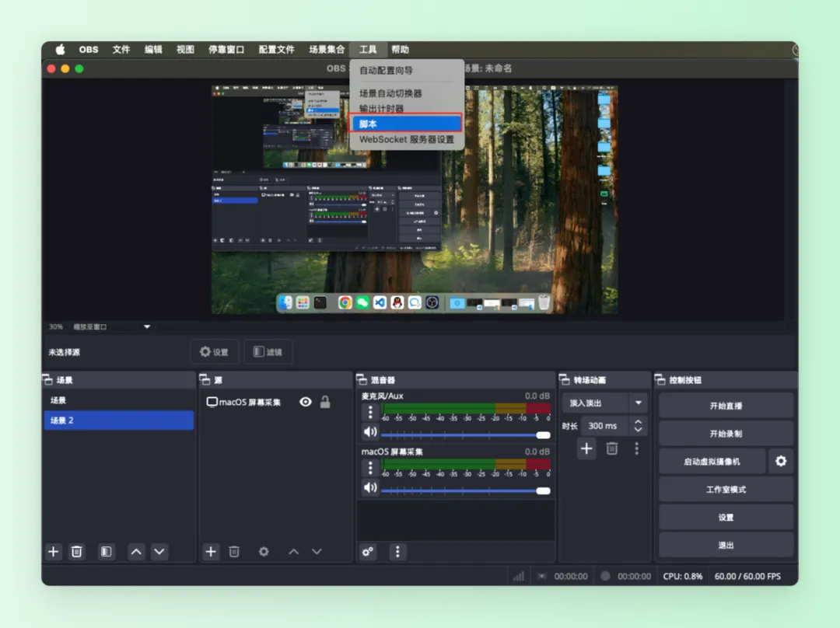The image size is (840, 628).
Task: Undock the 转场动画 panel via its icon
Action: coord(565,379)
